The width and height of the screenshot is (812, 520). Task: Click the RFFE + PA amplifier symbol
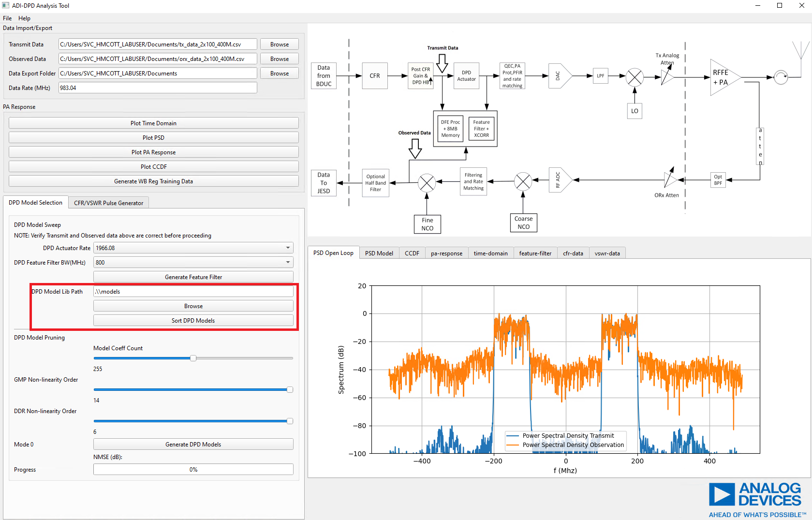pos(723,77)
